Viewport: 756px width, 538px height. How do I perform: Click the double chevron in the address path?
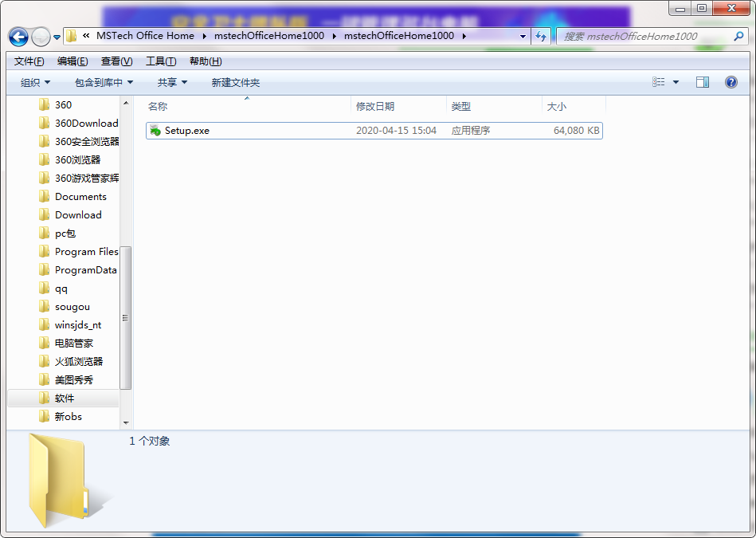(x=86, y=36)
